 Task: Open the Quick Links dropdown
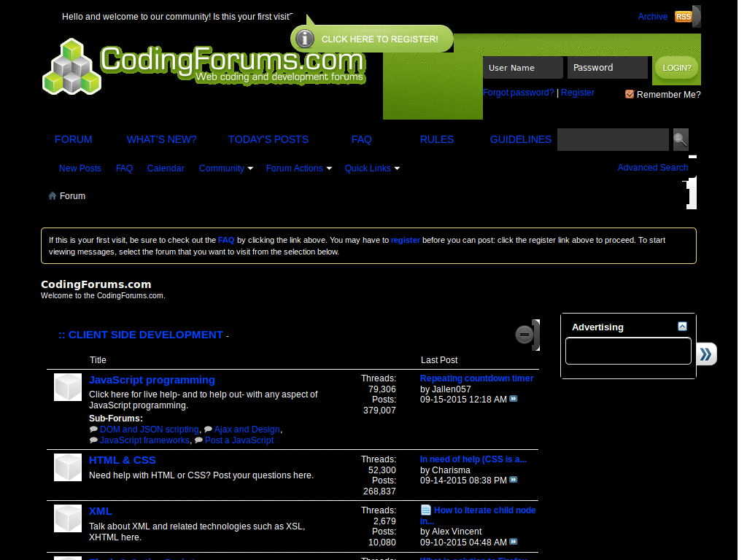click(x=372, y=168)
